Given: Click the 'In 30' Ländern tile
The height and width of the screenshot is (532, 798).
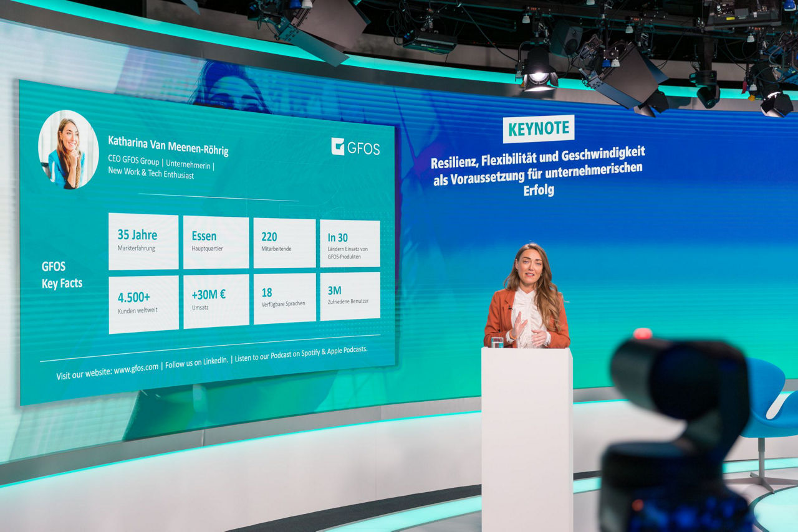Looking at the screenshot, I should click(x=350, y=244).
